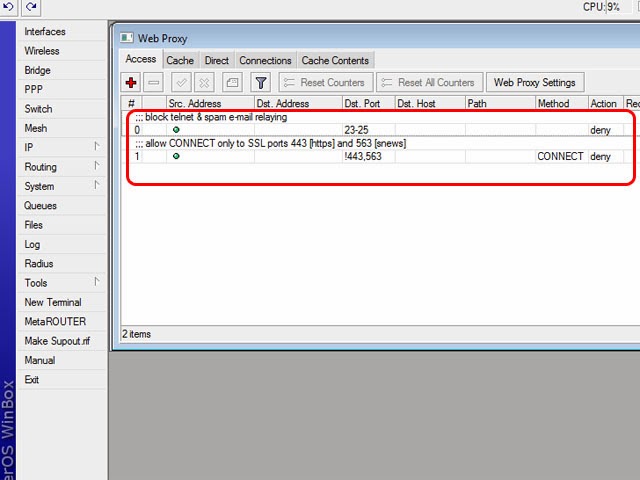This screenshot has width=640, height=480.
Task: Click the Undo arrow icon
Action: (8, 7)
